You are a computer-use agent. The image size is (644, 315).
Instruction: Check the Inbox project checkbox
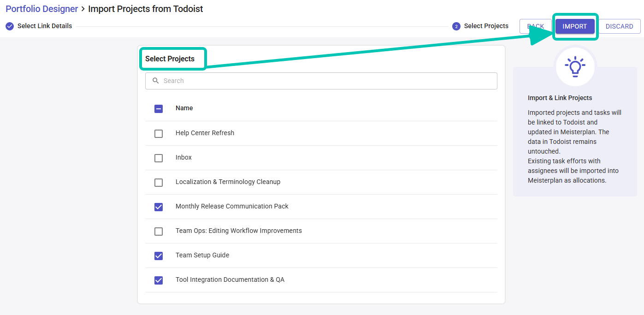[x=159, y=158]
